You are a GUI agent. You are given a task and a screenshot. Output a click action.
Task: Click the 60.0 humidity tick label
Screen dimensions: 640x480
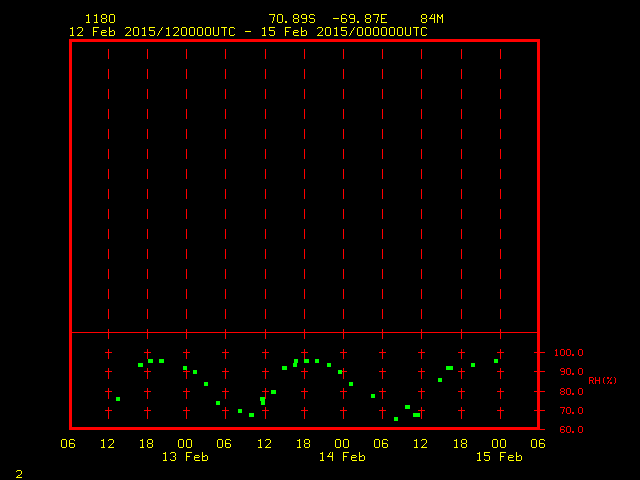[572, 430]
